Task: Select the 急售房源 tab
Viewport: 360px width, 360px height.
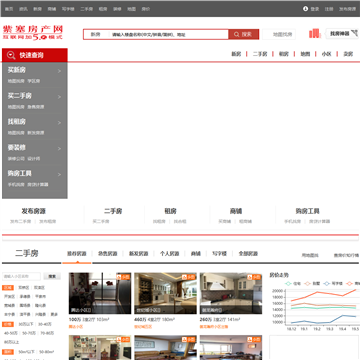Action: point(107,254)
